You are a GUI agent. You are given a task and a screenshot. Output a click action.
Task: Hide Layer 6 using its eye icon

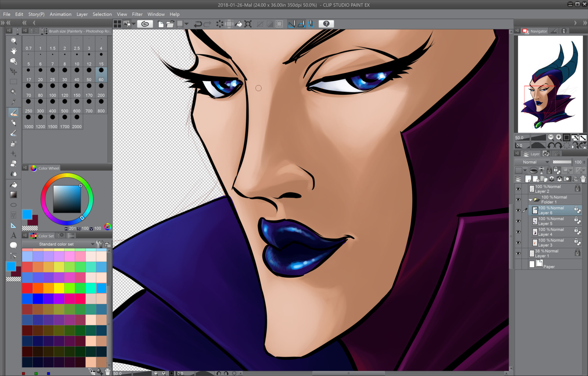click(x=518, y=210)
